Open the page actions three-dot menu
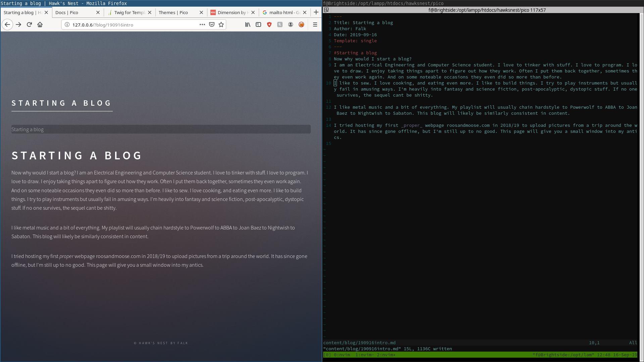Image resolution: width=644 pixels, height=362 pixels. 202,24
